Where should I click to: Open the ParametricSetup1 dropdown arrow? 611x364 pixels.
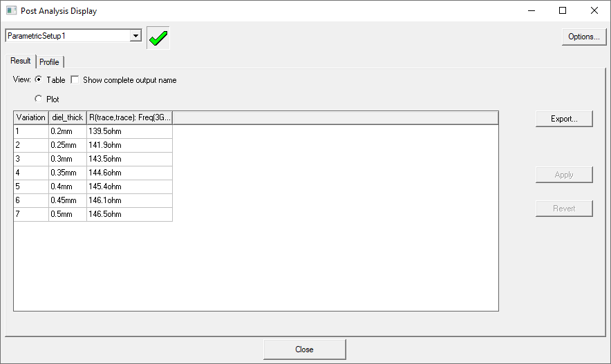[135, 36]
